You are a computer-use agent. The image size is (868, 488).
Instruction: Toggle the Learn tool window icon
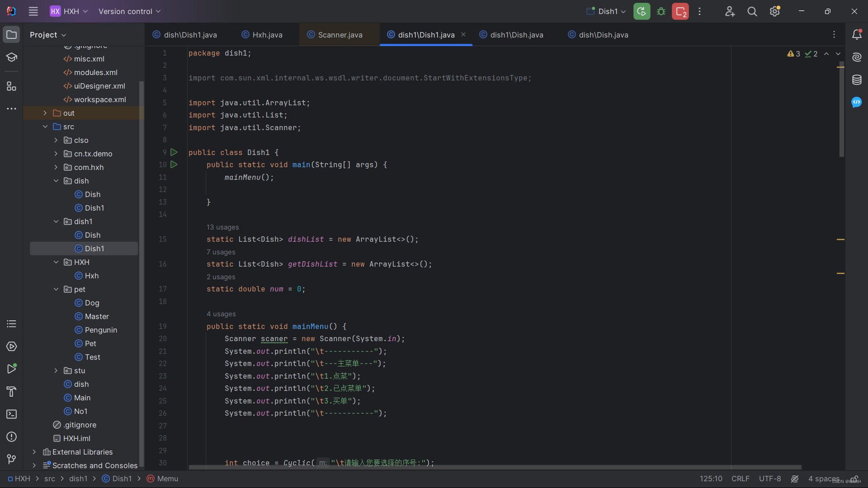[x=11, y=57]
